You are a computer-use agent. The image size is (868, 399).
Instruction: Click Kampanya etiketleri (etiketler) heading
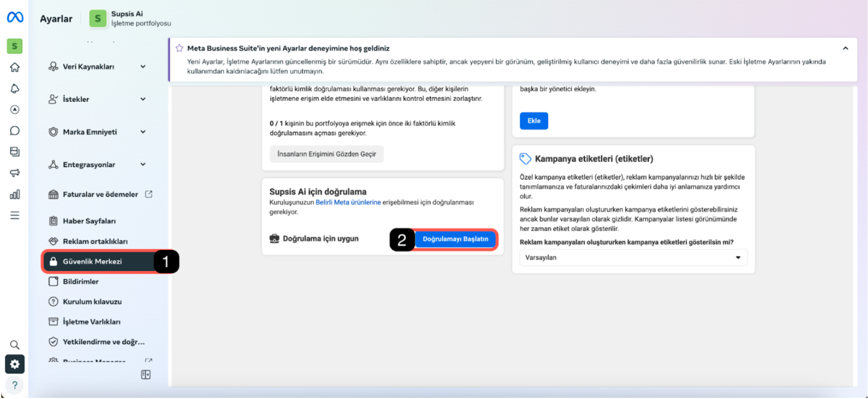click(594, 159)
